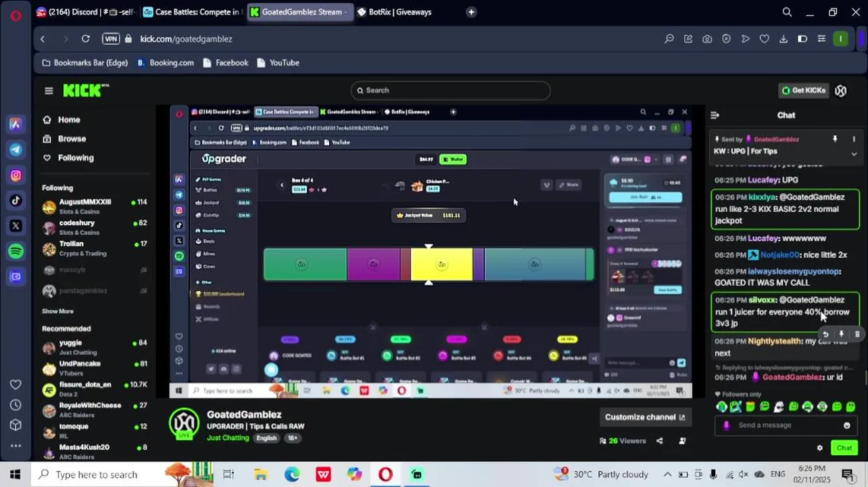Take a snapshot with camera icon
Image resolution: width=868 pixels, height=487 pixels.
707,39
